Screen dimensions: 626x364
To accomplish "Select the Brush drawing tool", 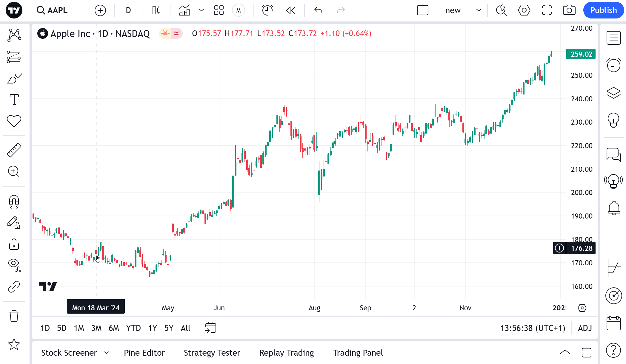I will 14,79.
